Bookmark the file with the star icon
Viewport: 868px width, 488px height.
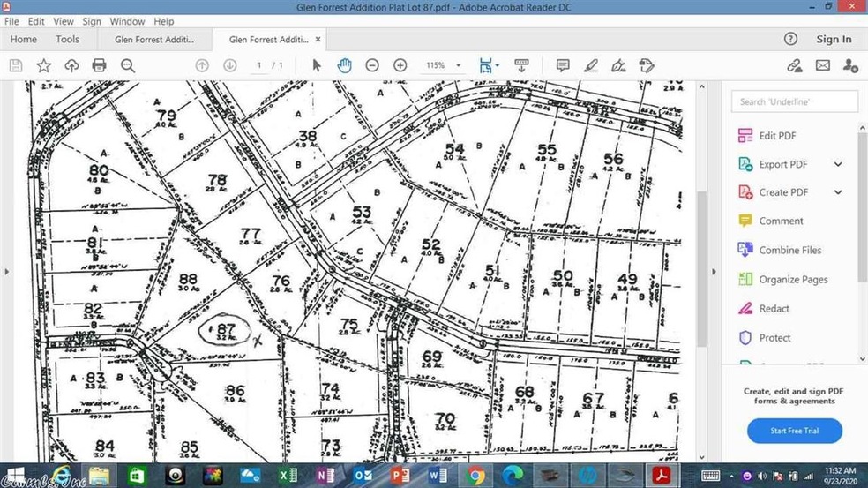(44, 65)
